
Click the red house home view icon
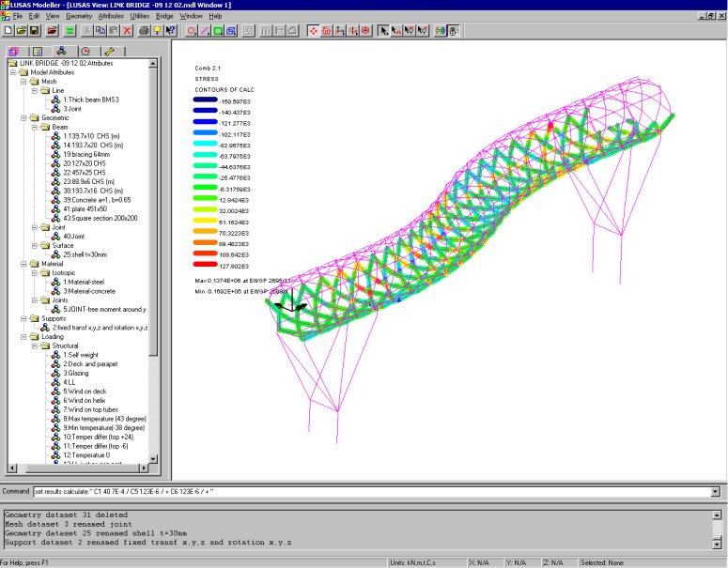pos(326,31)
